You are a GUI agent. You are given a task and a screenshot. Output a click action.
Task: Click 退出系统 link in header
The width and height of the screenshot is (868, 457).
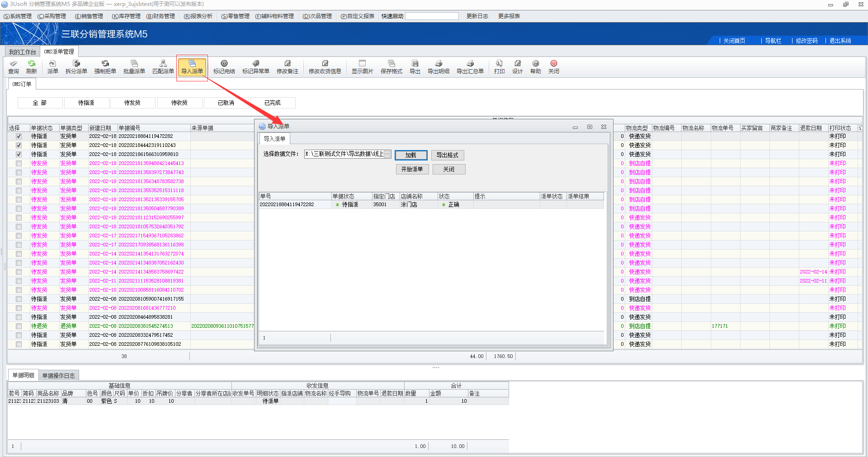coord(840,41)
